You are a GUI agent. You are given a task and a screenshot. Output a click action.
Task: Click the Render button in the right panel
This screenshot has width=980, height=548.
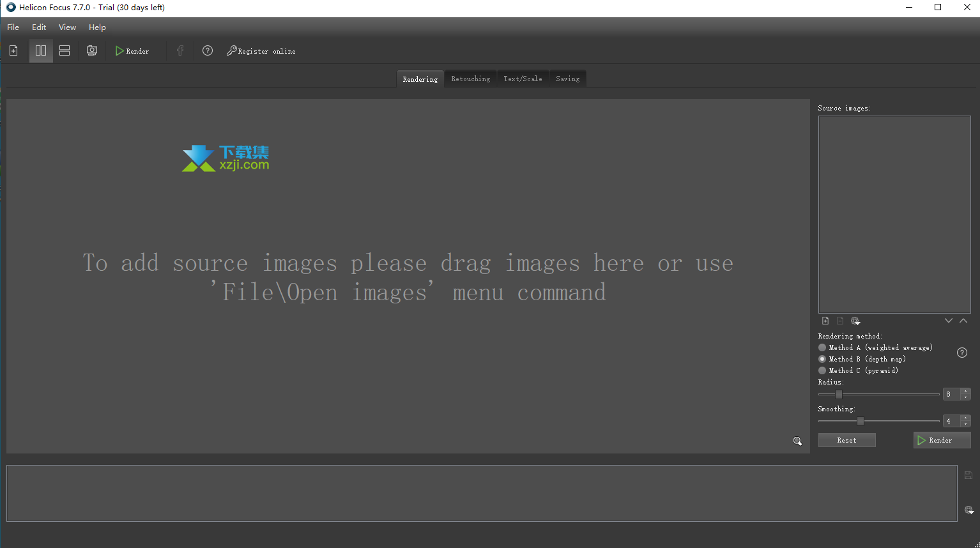[x=942, y=440]
